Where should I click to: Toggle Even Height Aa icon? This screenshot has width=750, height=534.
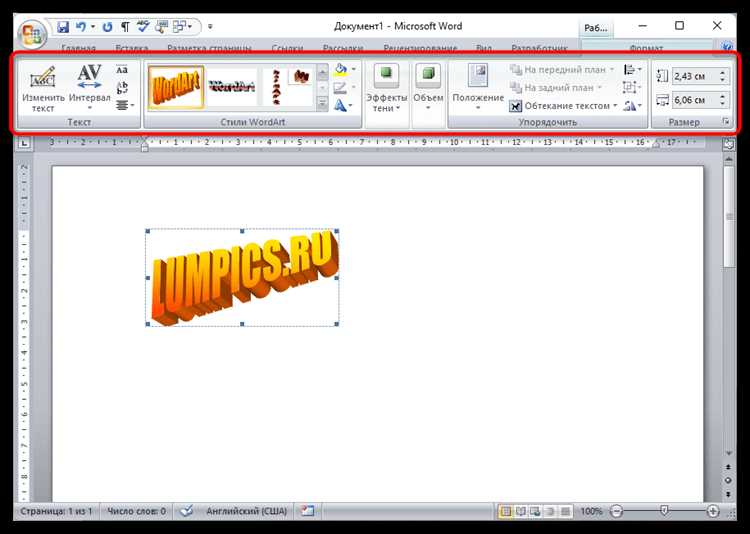pyautogui.click(x=122, y=70)
